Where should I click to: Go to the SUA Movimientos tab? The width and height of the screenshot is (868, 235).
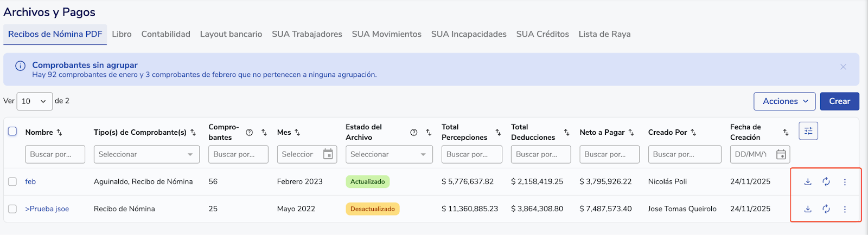[x=386, y=34]
